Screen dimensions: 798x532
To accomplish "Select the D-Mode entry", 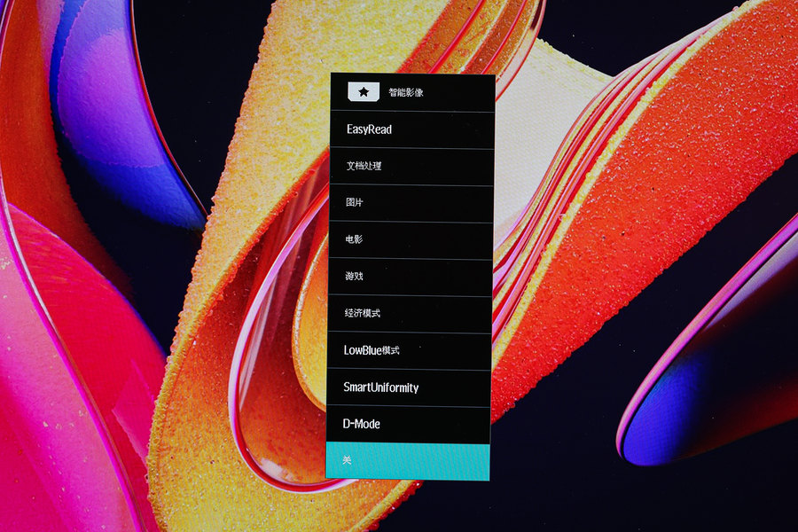I will click(362, 424).
